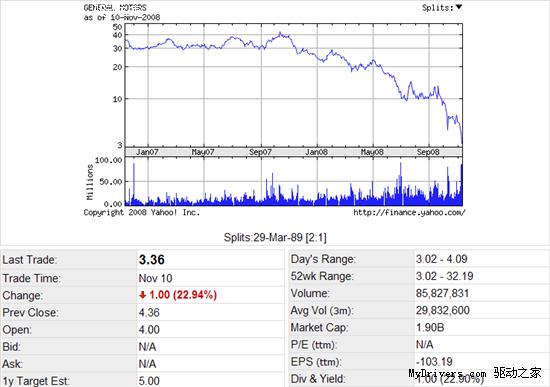550x387 pixels.
Task: Click the Market Cap value 1.90B
Action: [x=430, y=327]
